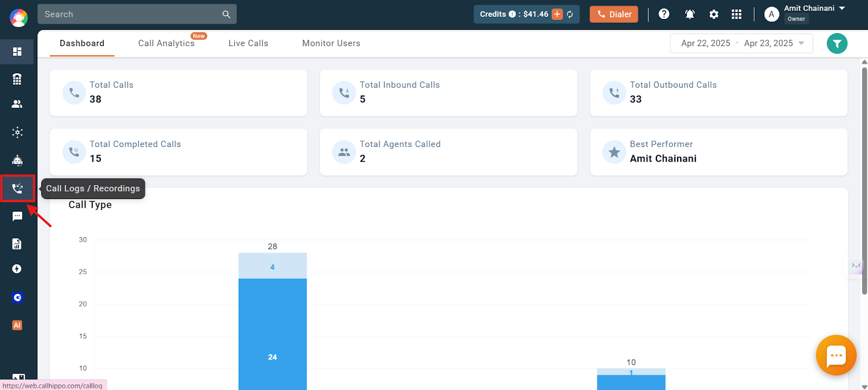Click the search magnifier icon
Viewport: 868px width, 390px height.
tap(226, 14)
